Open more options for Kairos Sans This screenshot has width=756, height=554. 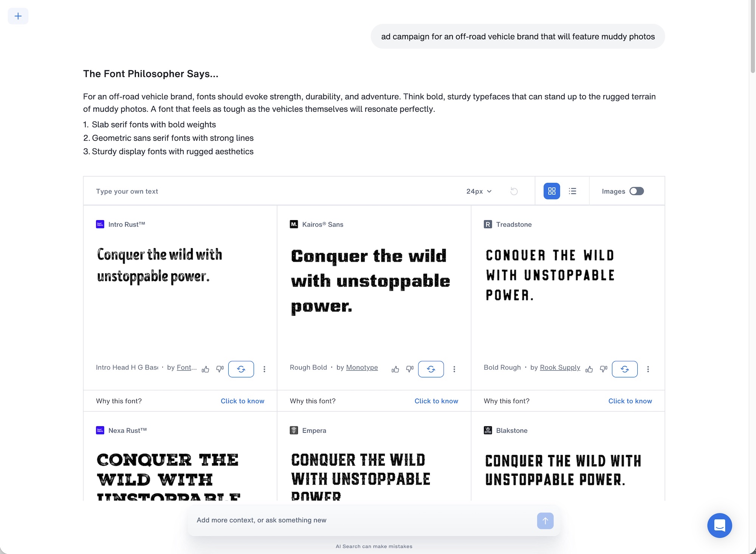coord(454,369)
